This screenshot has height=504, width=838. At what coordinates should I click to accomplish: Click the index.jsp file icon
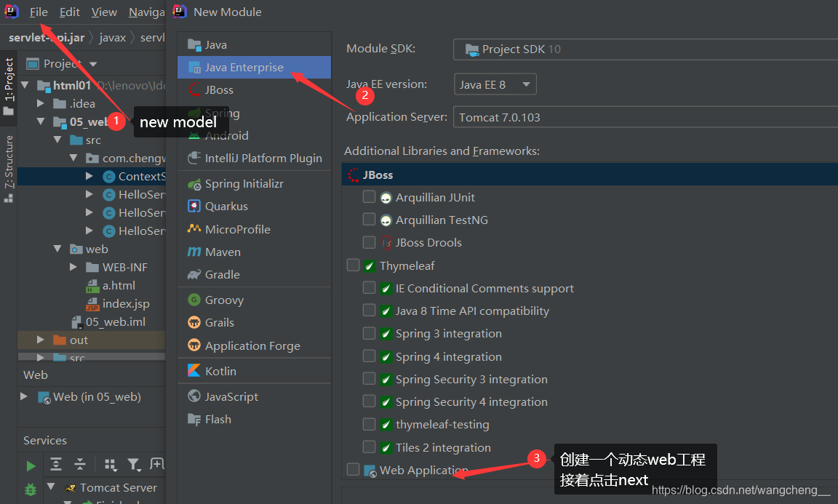(x=92, y=304)
